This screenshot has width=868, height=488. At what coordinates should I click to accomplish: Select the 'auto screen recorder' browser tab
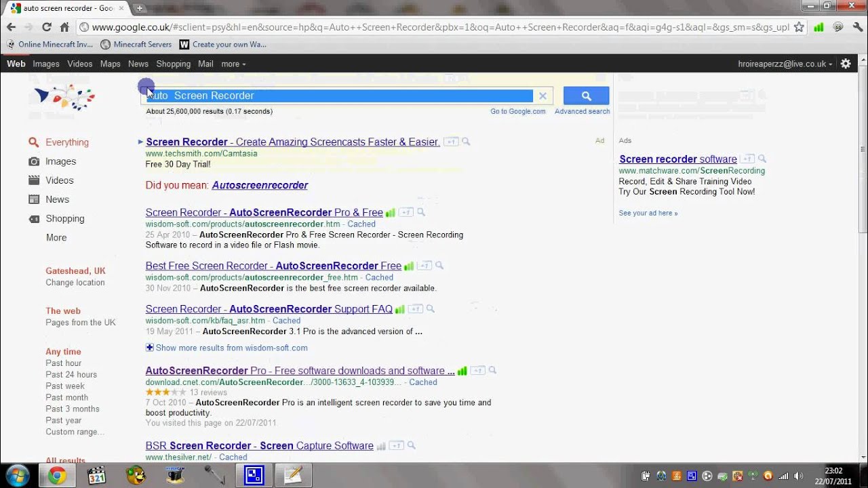68,8
